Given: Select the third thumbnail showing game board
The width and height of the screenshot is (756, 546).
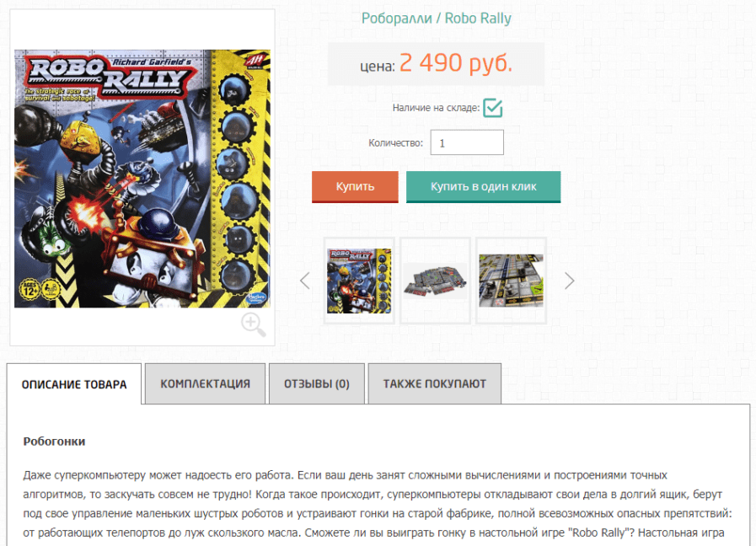Looking at the screenshot, I should pos(511,281).
